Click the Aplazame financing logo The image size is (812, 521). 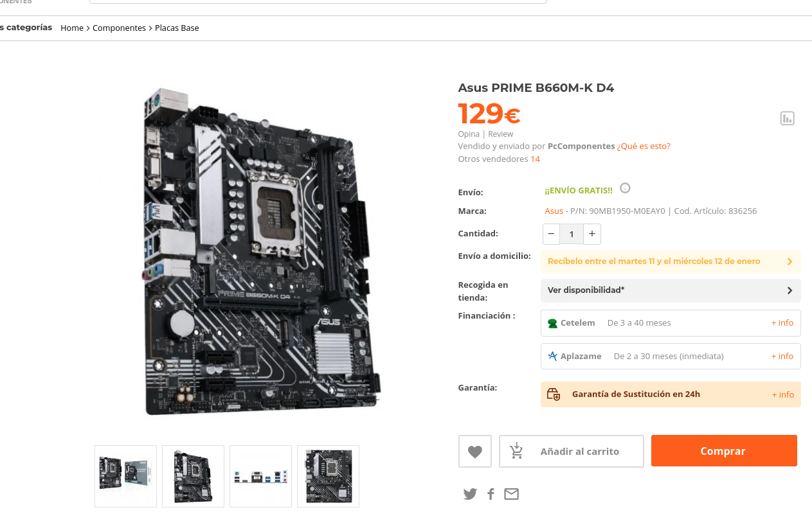(x=552, y=356)
